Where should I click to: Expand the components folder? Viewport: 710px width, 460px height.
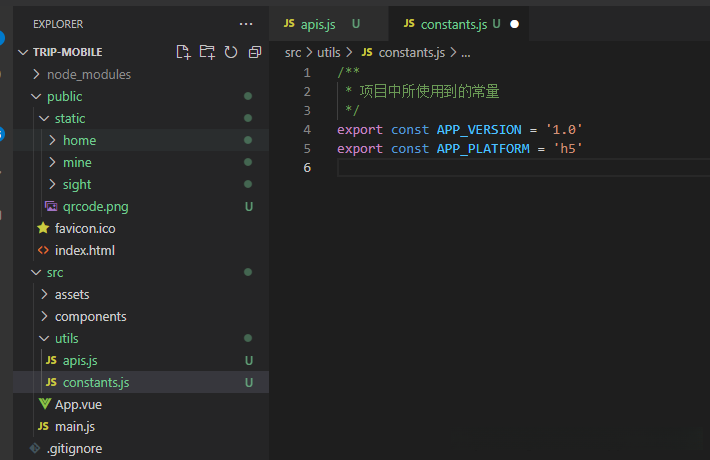pyautogui.click(x=90, y=316)
